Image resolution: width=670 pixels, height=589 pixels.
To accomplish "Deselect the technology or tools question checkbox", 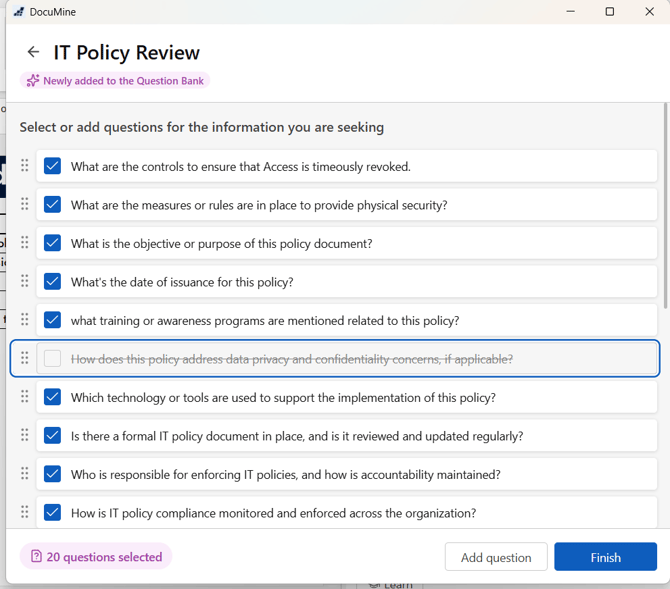I will pos(53,397).
